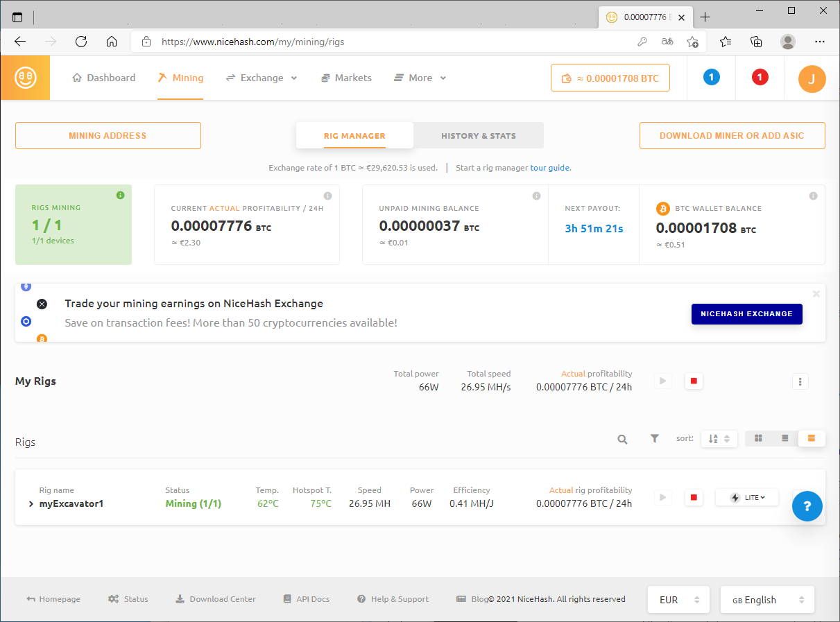Screen dimensions: 840x622
Task: Open My Rigs more options menu
Action: [800, 381]
